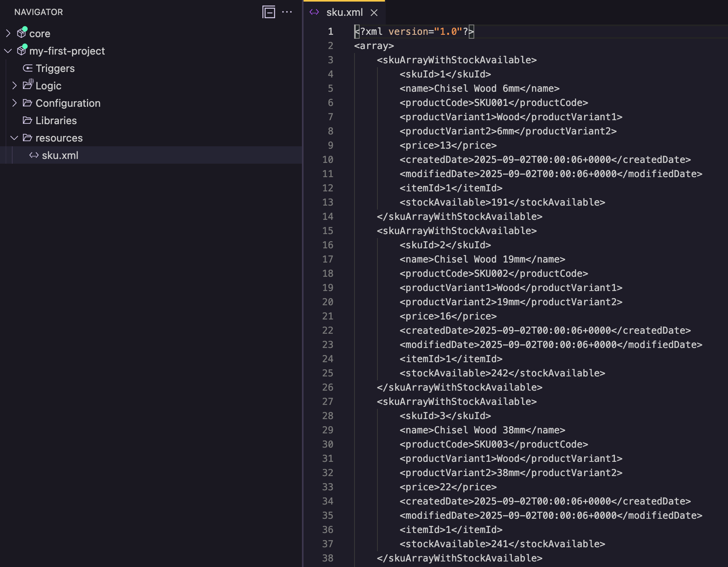The width and height of the screenshot is (728, 567).
Task: Select the resources folder label
Action: coord(59,138)
